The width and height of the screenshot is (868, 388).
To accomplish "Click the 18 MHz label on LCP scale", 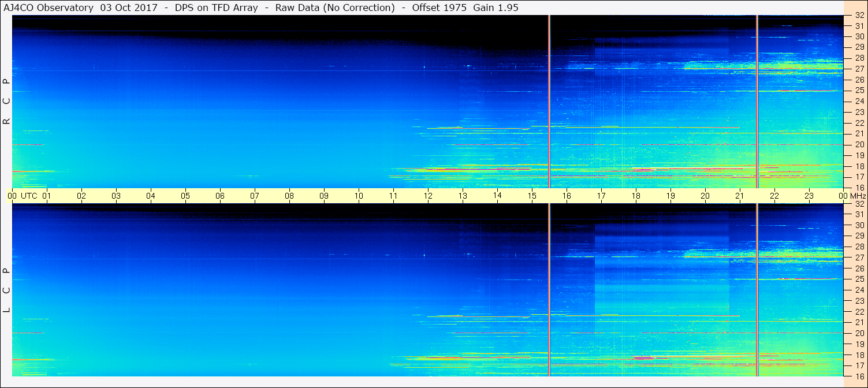I will click(859, 355).
